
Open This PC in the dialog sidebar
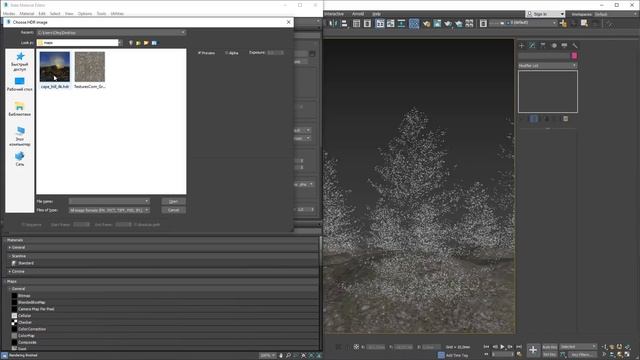(x=20, y=136)
